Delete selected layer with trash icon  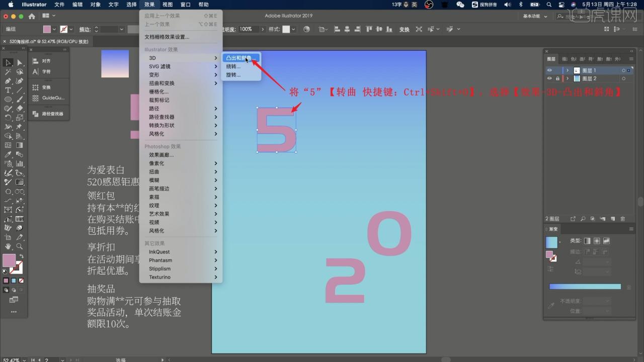(x=623, y=219)
